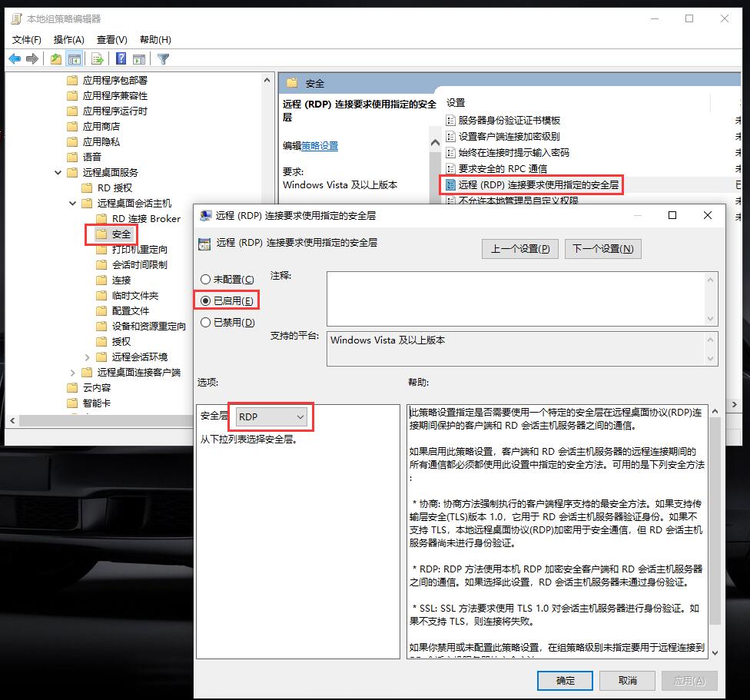The width and height of the screenshot is (750, 700).
Task: Click the filter funnel toolbar icon
Action: pos(164,59)
